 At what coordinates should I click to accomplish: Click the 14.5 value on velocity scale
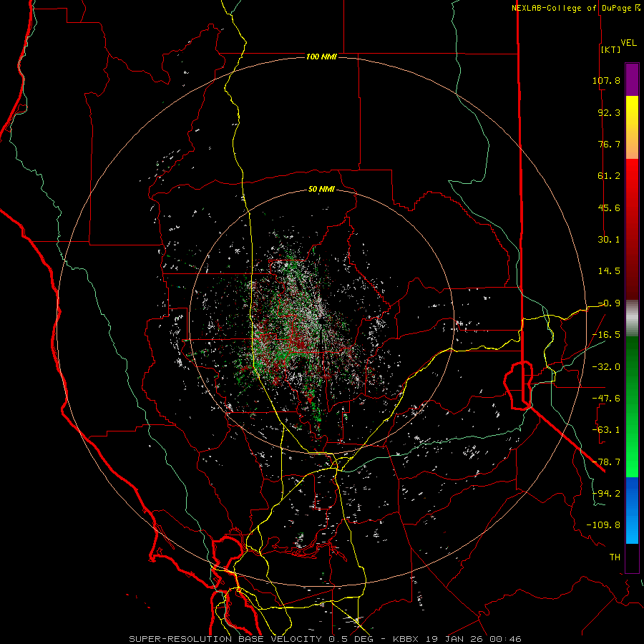[x=609, y=271]
